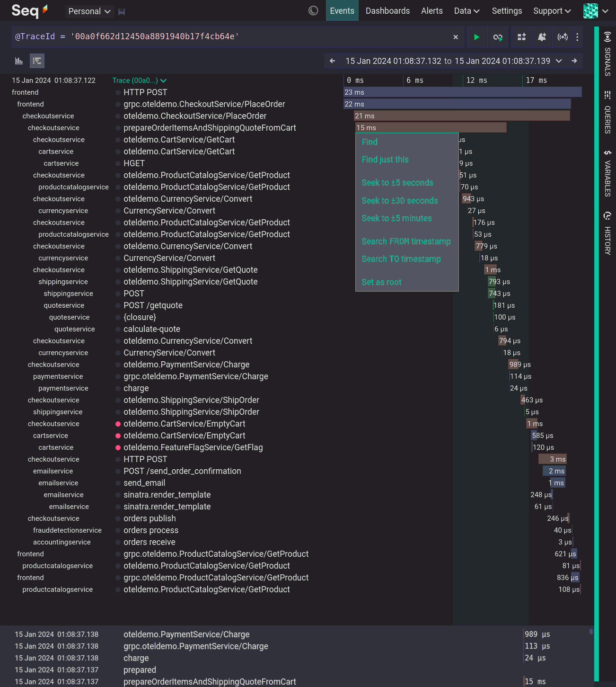Go to the previous time range arrow
The width and height of the screenshot is (616, 687).
[332, 61]
